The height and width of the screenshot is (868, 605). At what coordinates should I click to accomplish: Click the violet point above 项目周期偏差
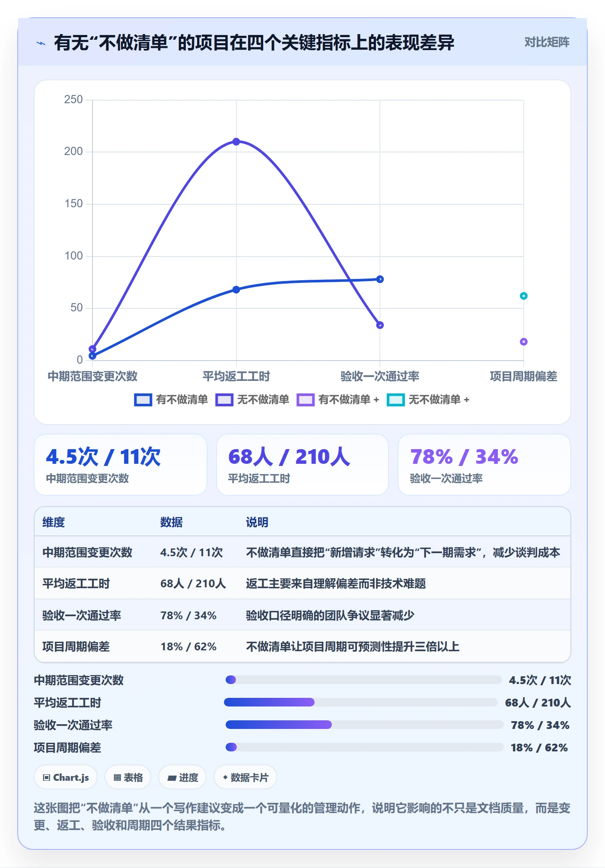pyautogui.click(x=523, y=342)
